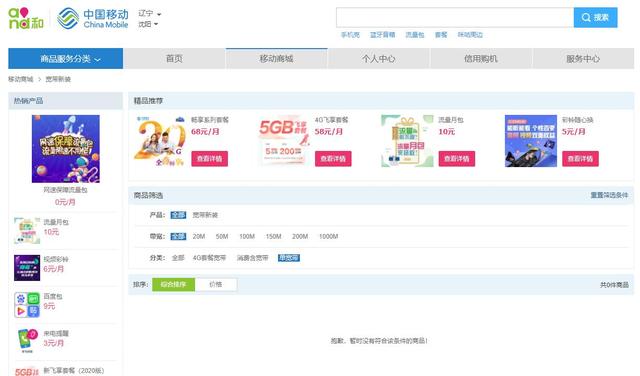The height and width of the screenshot is (376, 640).
Task: View details of the 68元/月 package
Action: tap(210, 159)
